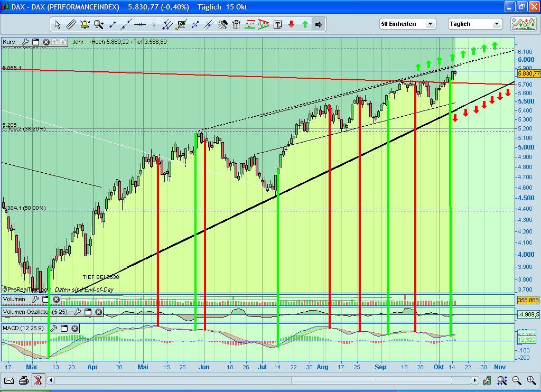Select the zoom magnifier tool
Image resolution: width=541 pixels, height=392 pixels.
[x=98, y=24]
